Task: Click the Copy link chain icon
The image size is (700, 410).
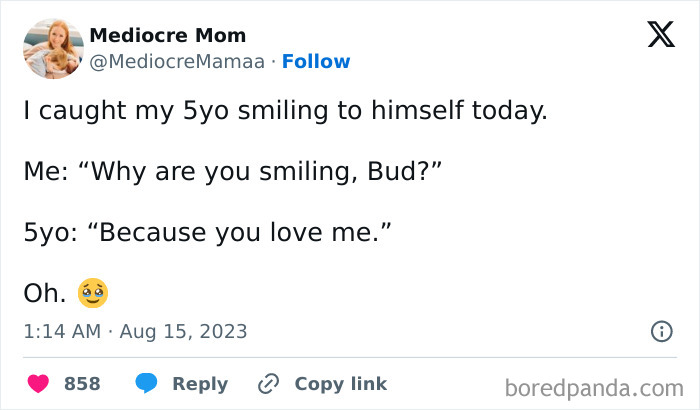Action: point(267,383)
